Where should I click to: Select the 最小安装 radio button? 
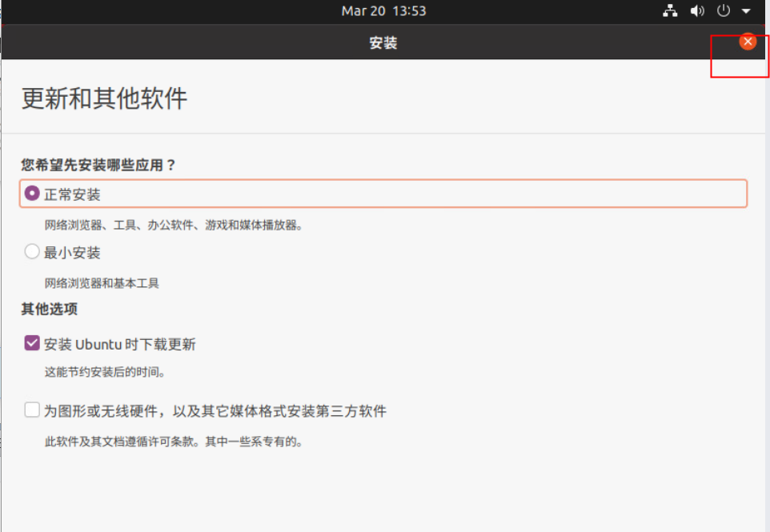tap(32, 252)
